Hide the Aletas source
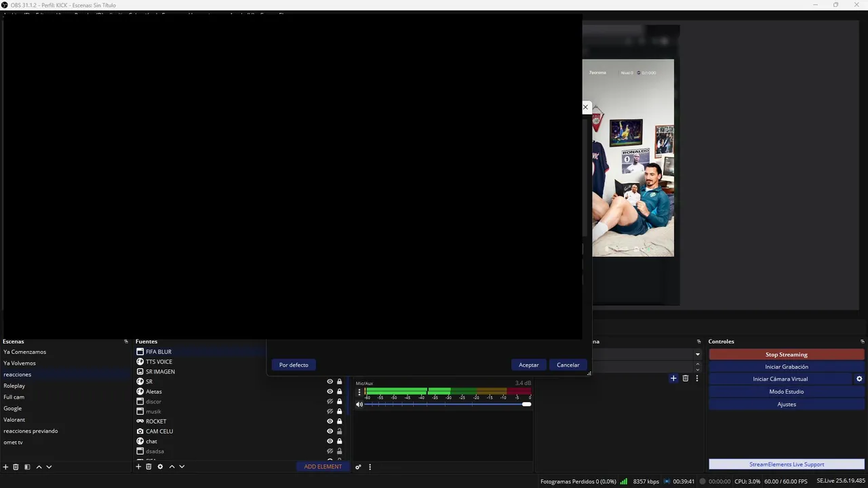 [330, 391]
